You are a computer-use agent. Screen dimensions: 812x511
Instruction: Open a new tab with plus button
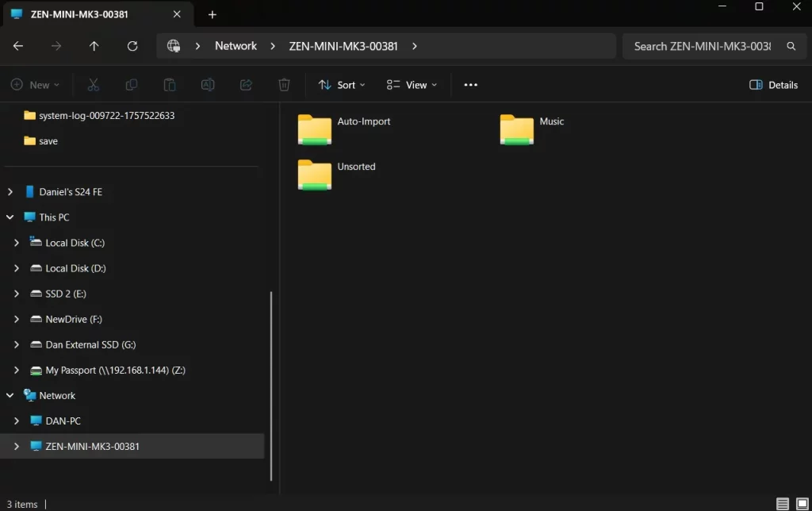(213, 14)
